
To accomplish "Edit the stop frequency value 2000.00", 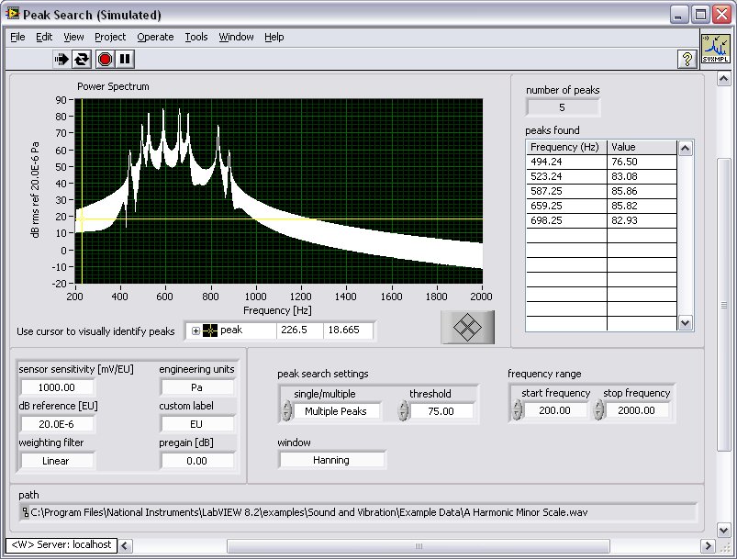I will (636, 410).
